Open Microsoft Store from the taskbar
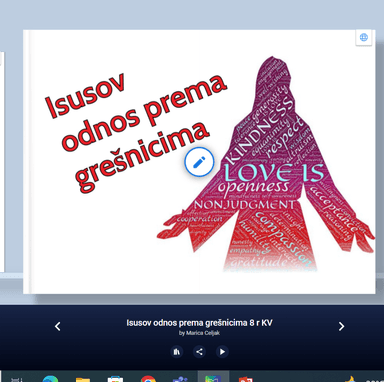This screenshot has width=384, height=382. (x=115, y=379)
